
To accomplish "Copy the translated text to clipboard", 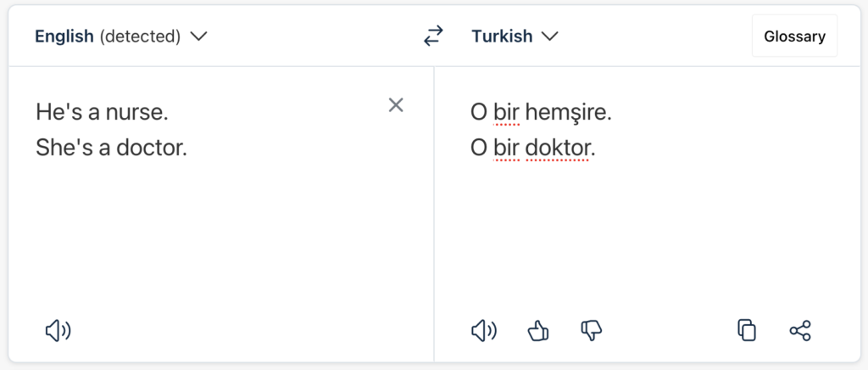I will pos(747,330).
